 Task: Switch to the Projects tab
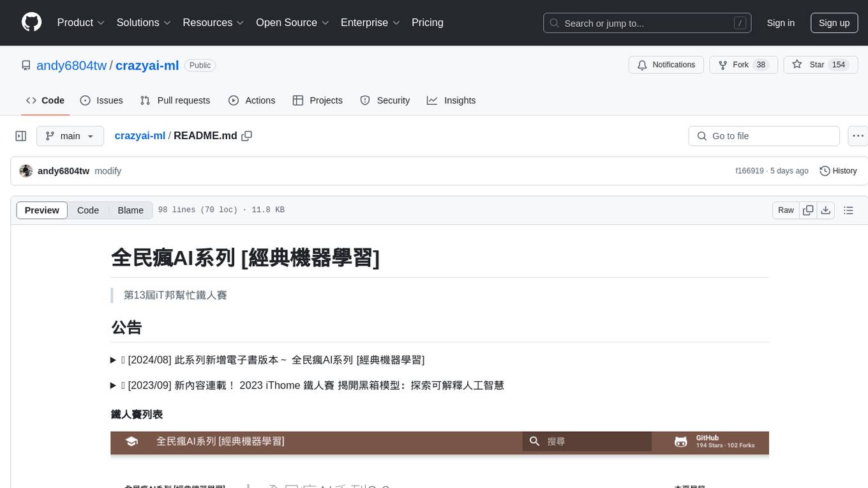click(x=317, y=100)
